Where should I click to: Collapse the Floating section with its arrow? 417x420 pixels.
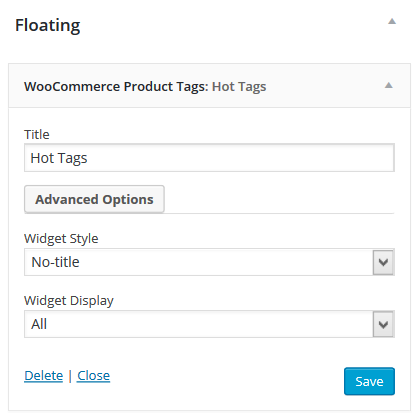(x=392, y=22)
